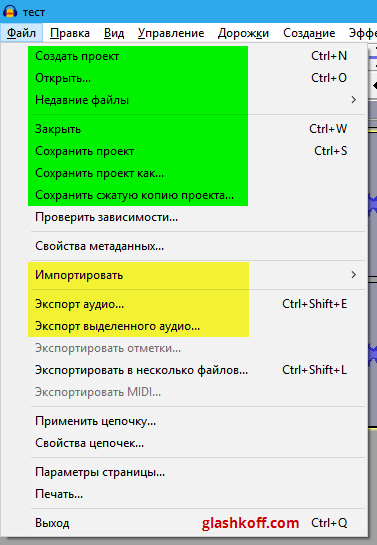Open the Правка menu
Viewport: 377px width, 545px height.
coord(70,33)
